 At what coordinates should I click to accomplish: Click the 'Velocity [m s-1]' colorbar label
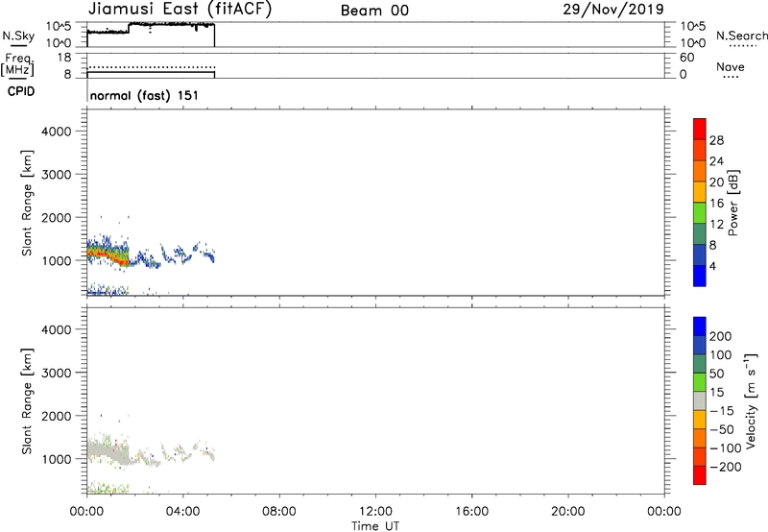pyautogui.click(x=751, y=400)
